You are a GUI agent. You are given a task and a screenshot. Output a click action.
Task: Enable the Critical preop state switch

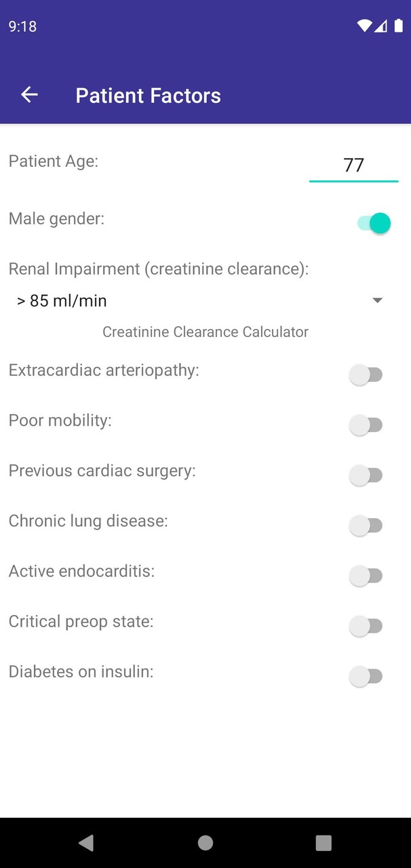click(366, 625)
